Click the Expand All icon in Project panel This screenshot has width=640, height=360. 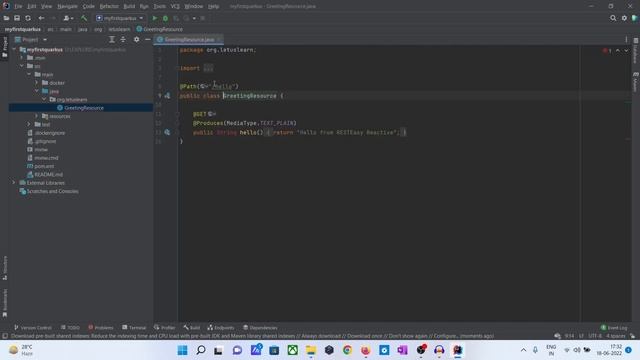pyautogui.click(x=112, y=40)
